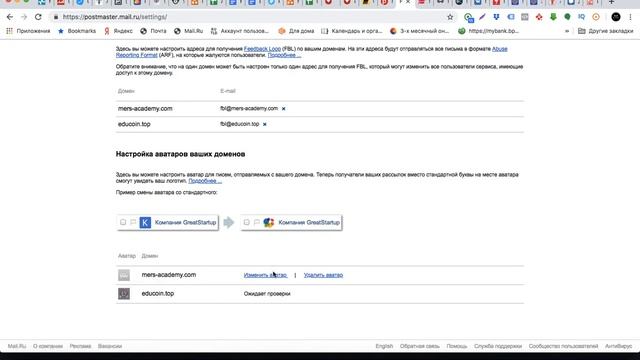This screenshot has height=360, width=640.
Task: Click the IQ extension icon
Action: tap(582, 17)
